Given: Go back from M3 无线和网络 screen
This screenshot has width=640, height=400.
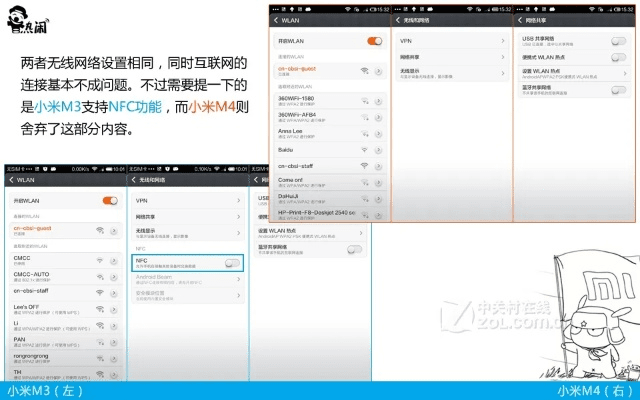Looking at the screenshot, I should tap(133, 180).
